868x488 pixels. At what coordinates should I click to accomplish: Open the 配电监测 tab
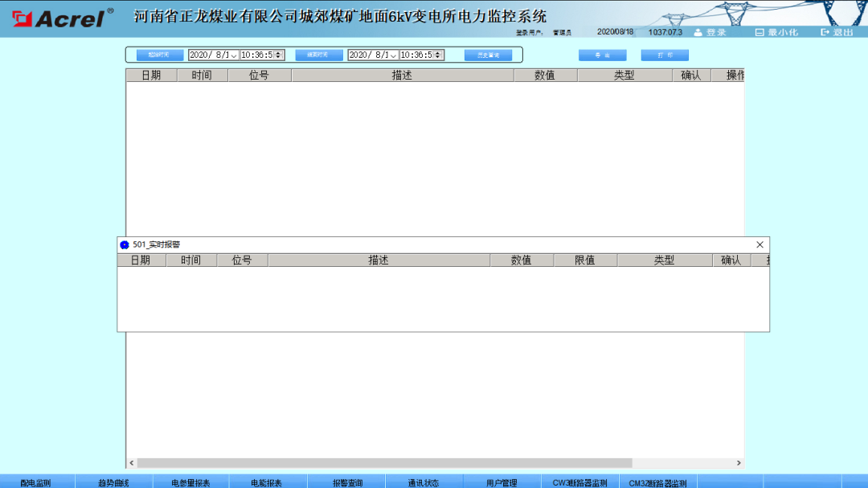click(36, 482)
